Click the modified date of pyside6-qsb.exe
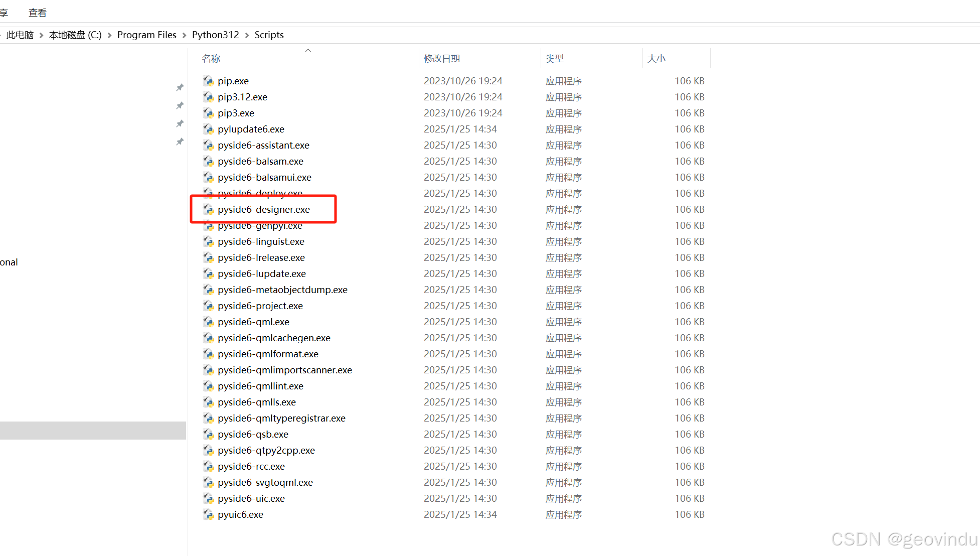Viewport: 980px width, 556px height. coord(460,434)
